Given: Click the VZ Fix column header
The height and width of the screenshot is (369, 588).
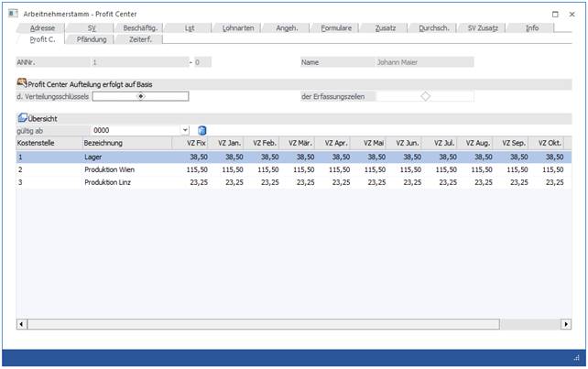Looking at the screenshot, I should [x=195, y=144].
